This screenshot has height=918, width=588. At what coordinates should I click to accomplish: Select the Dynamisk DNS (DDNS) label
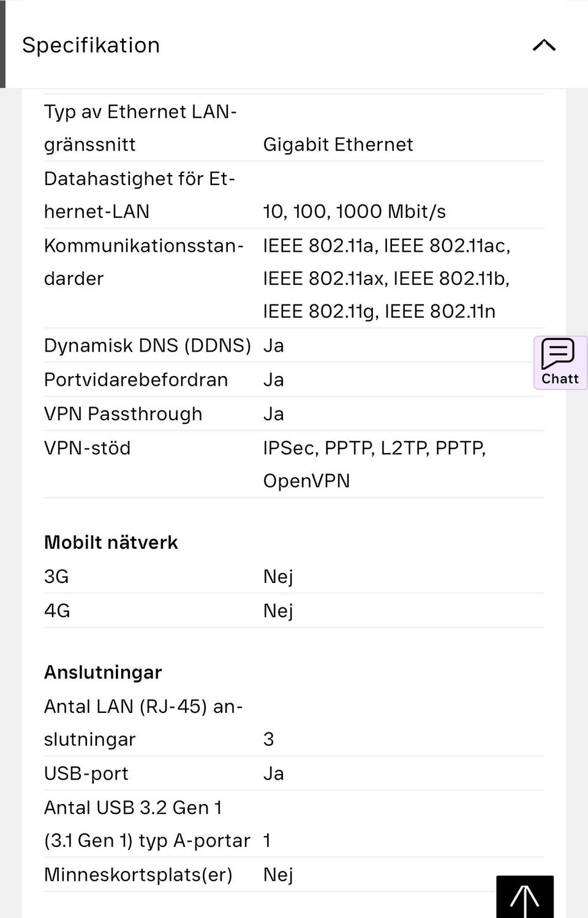(147, 345)
